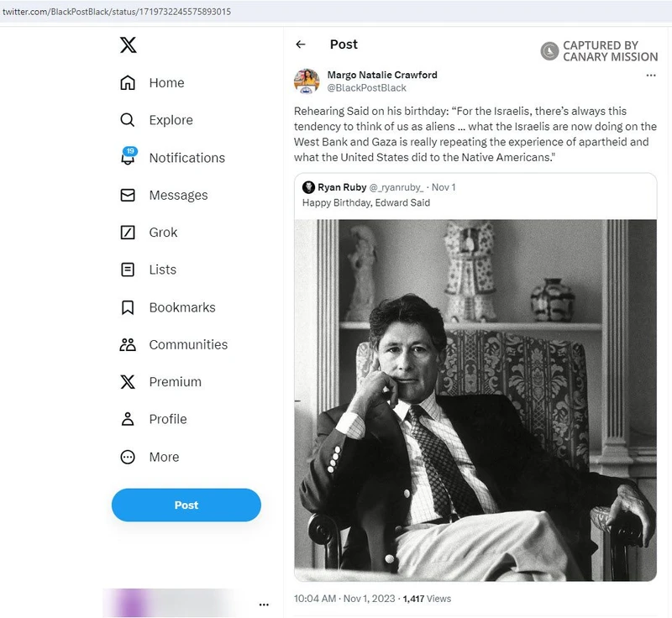Open the post's three-dot options menu

(x=650, y=76)
